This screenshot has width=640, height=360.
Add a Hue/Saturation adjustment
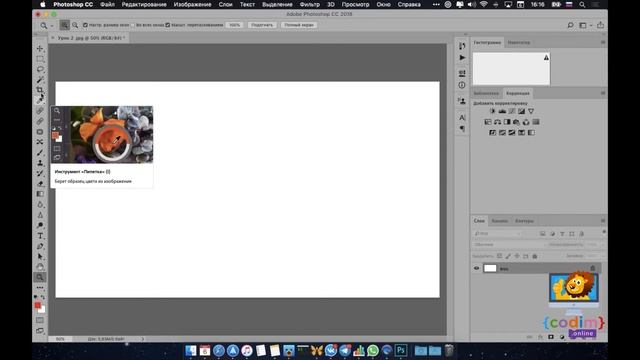(x=488, y=122)
